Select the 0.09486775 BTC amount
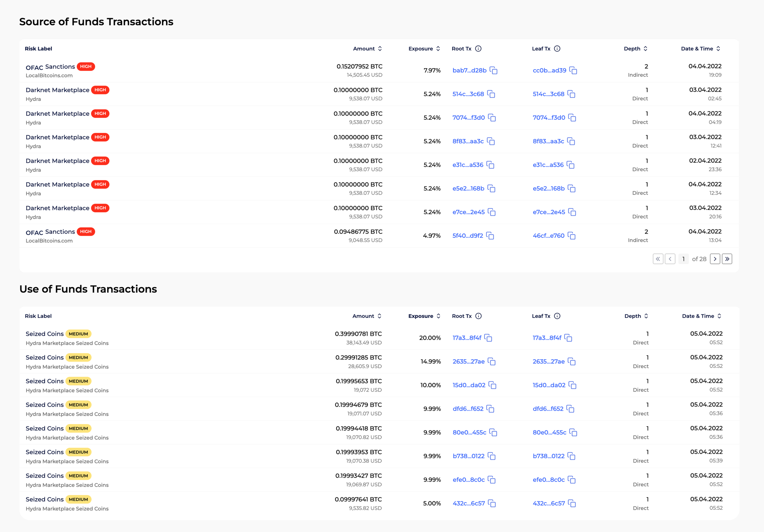This screenshot has width=764, height=532. click(x=358, y=232)
